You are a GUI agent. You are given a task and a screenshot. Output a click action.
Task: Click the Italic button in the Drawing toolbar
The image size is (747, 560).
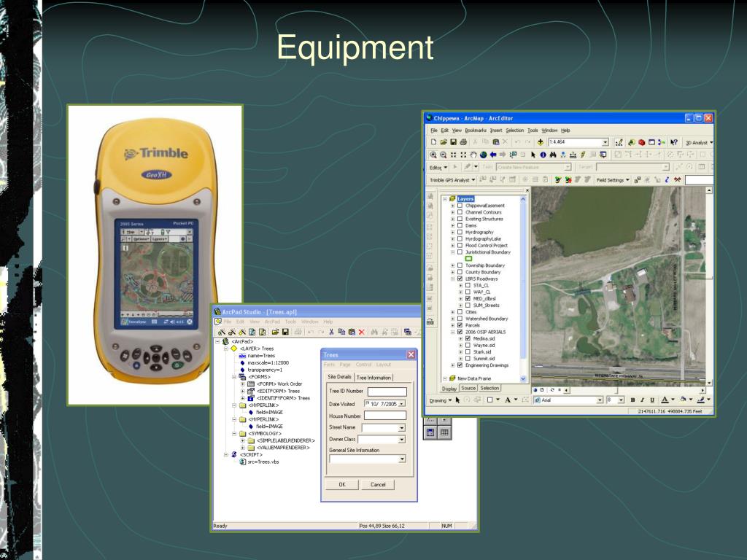(642, 400)
